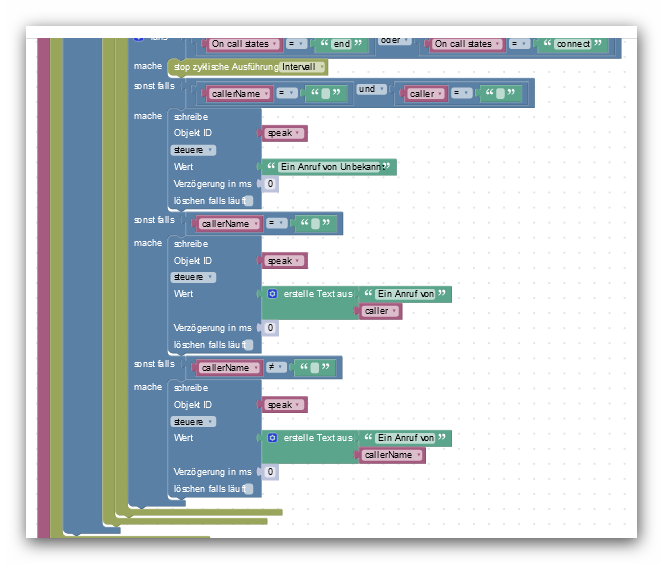
Task: Open the 'oder' logic operator dropdown
Action: 395,41
